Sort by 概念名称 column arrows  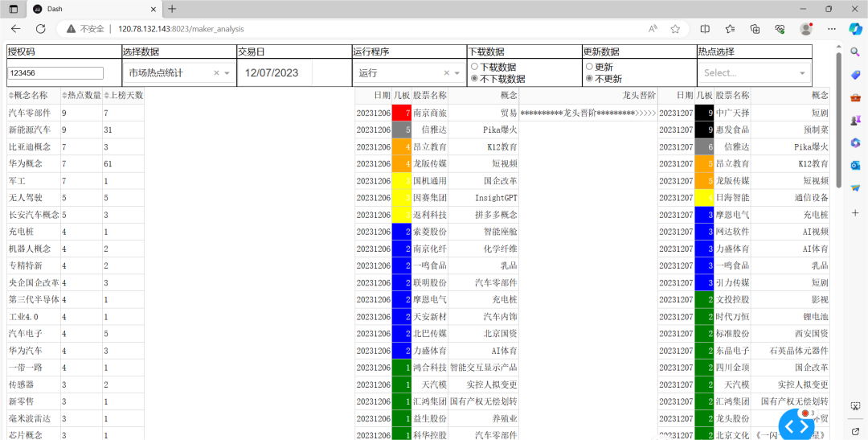coord(10,95)
